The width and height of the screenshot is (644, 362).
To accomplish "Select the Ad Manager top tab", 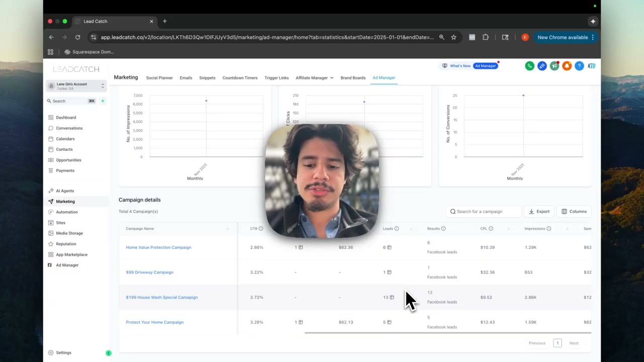I will pos(384,78).
